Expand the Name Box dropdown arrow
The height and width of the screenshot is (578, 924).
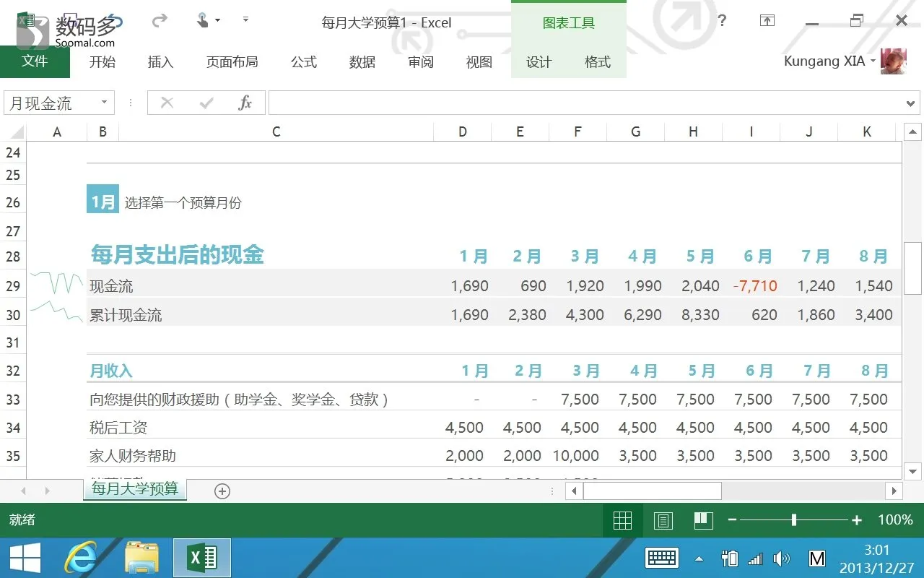[105, 103]
